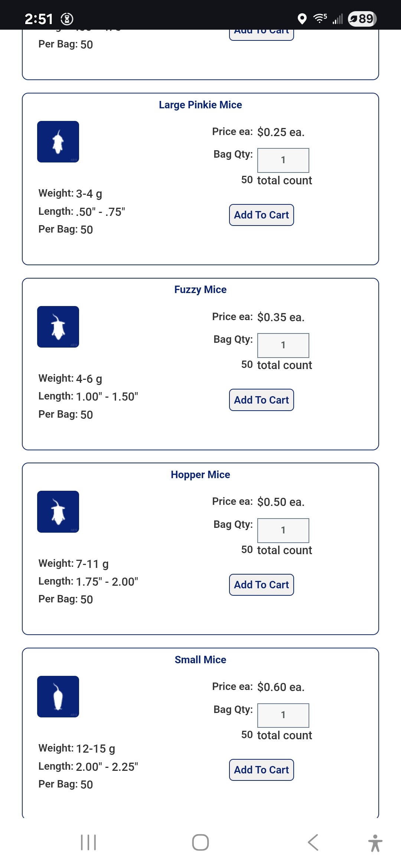The image size is (401, 868).
Task: Add Fuzzy Mice to cart
Action: pos(261,400)
